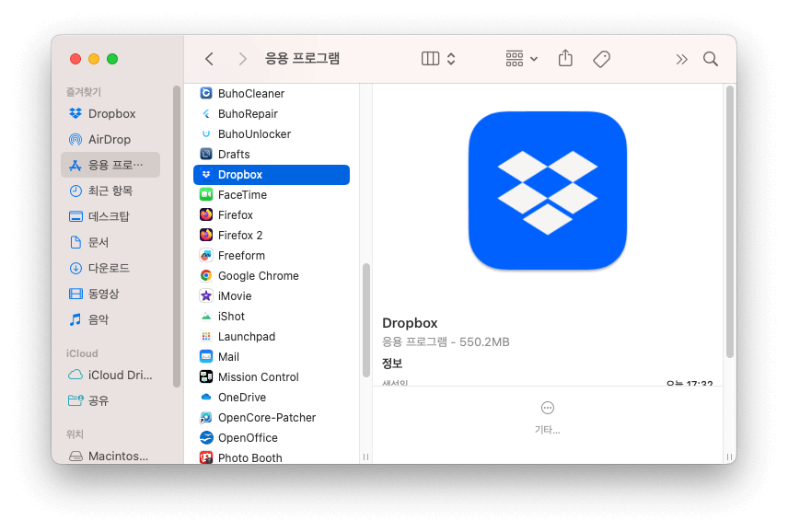
Task: Select BuhoCleaner in the app list
Action: (x=272, y=94)
